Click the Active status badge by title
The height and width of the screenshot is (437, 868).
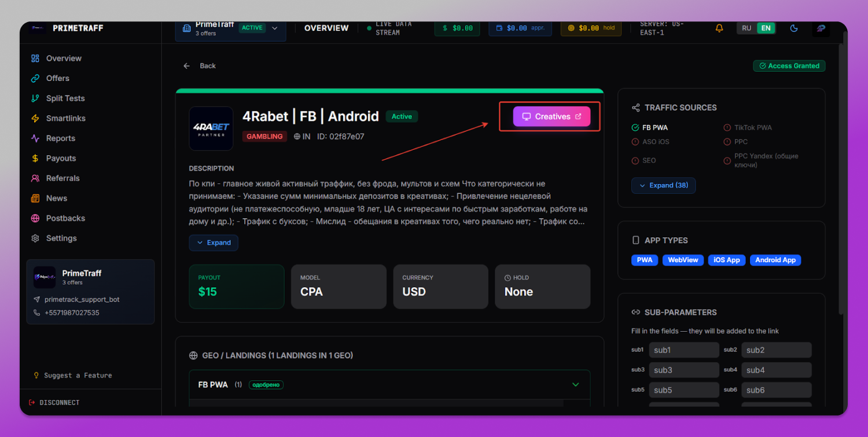click(x=402, y=116)
